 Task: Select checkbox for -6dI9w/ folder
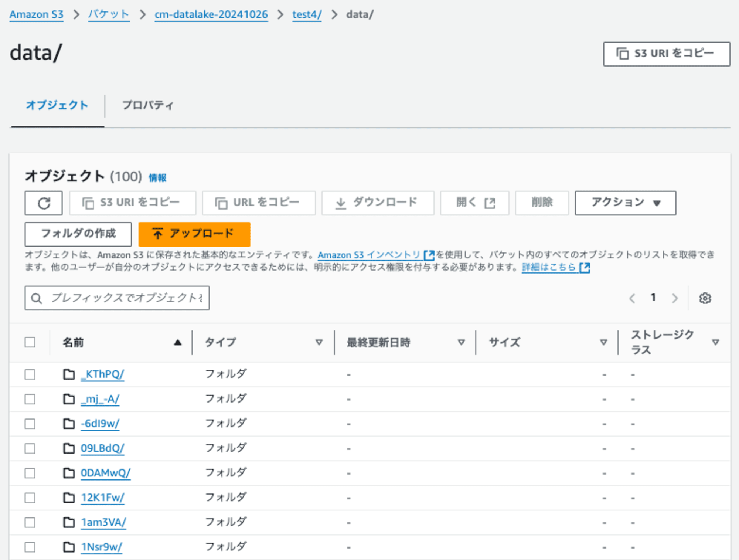pos(30,424)
